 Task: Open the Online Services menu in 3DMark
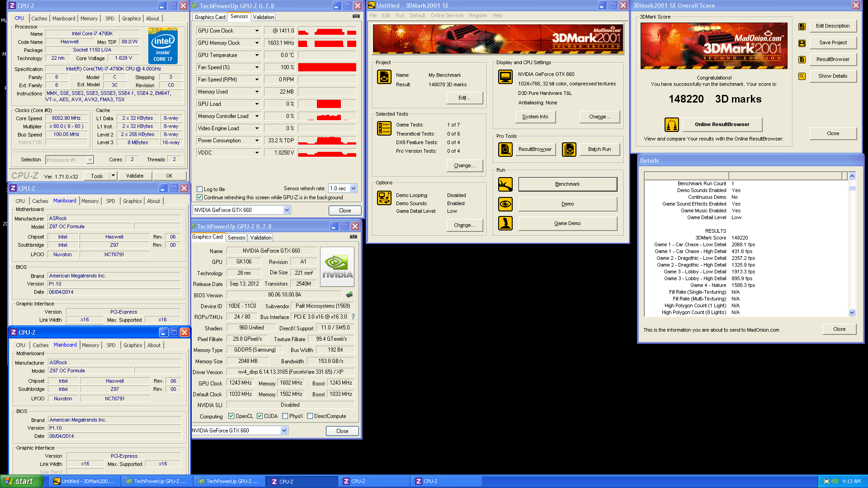tap(447, 15)
